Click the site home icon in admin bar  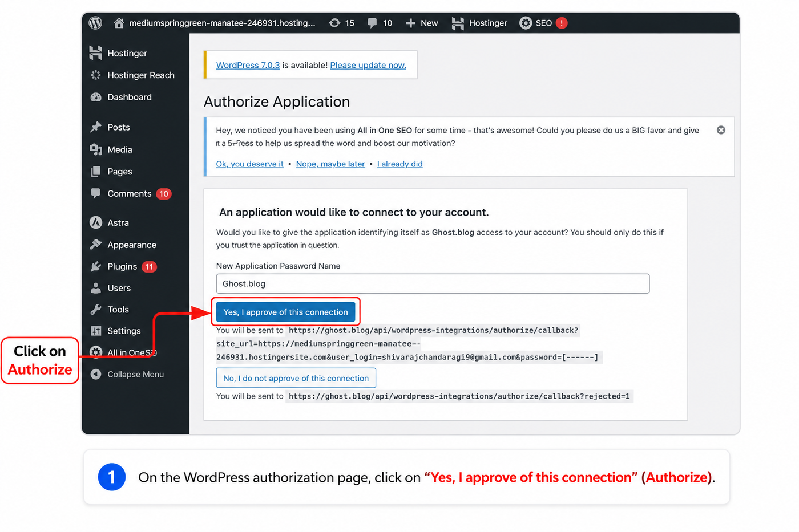(x=119, y=23)
